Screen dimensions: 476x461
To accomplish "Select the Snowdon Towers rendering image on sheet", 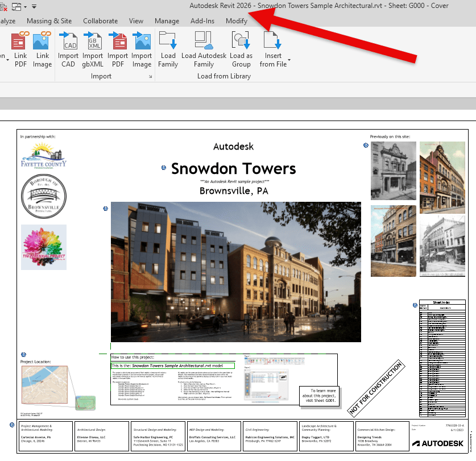I will pos(235,272).
